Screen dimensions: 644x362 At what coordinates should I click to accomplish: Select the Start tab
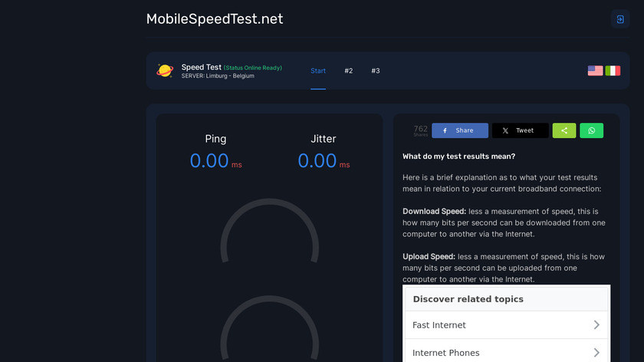click(318, 71)
